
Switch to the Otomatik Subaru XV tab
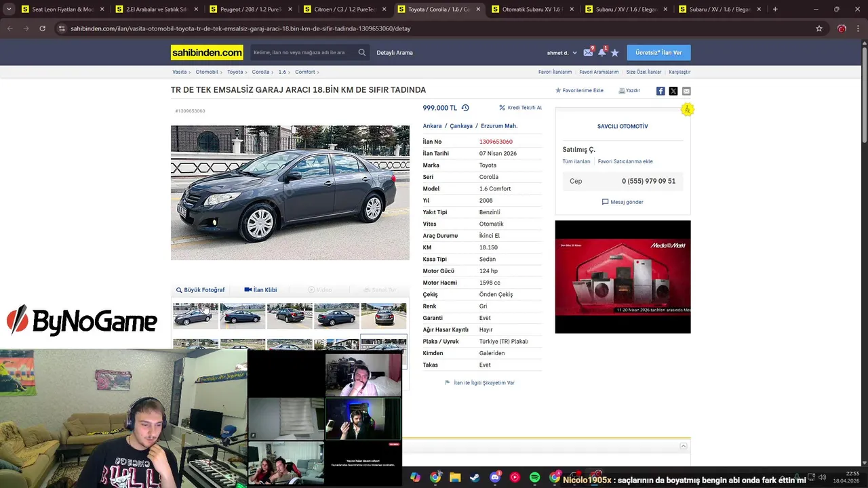(x=532, y=9)
